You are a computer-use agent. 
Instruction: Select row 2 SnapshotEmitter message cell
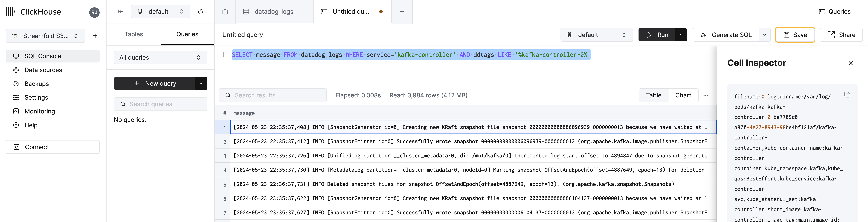(x=473, y=142)
